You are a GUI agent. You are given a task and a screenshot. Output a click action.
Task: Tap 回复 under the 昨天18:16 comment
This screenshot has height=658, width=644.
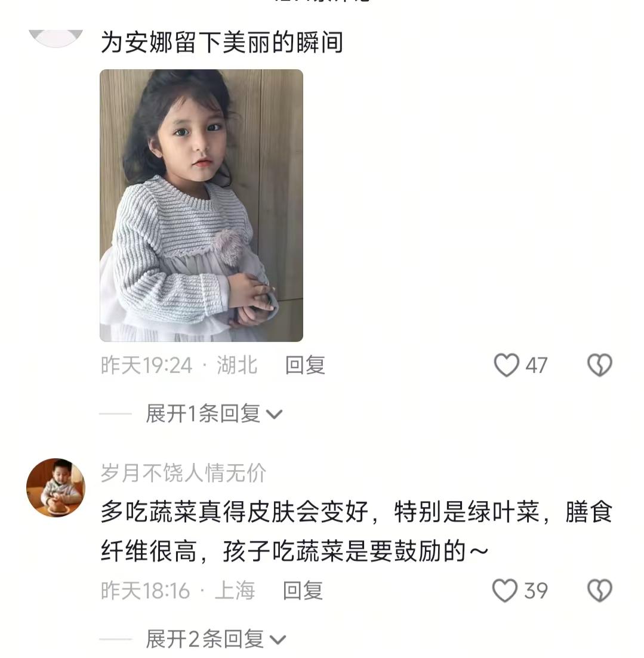click(x=303, y=591)
